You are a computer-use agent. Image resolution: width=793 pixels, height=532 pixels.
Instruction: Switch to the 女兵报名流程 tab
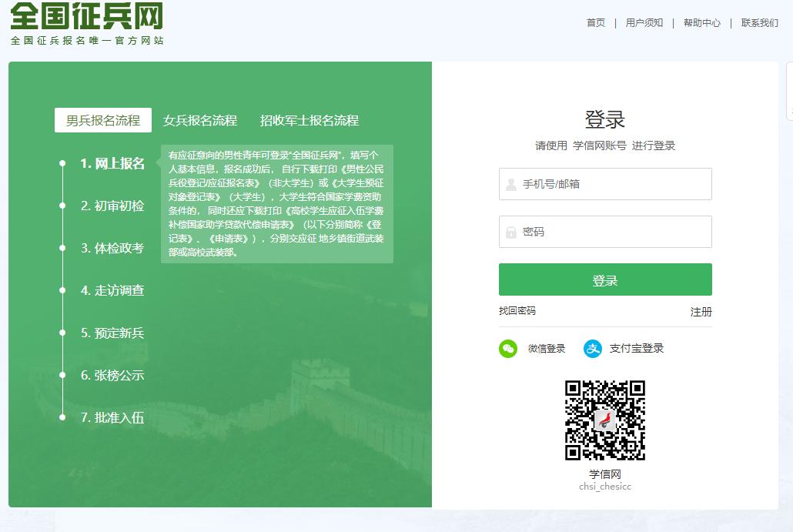point(199,120)
